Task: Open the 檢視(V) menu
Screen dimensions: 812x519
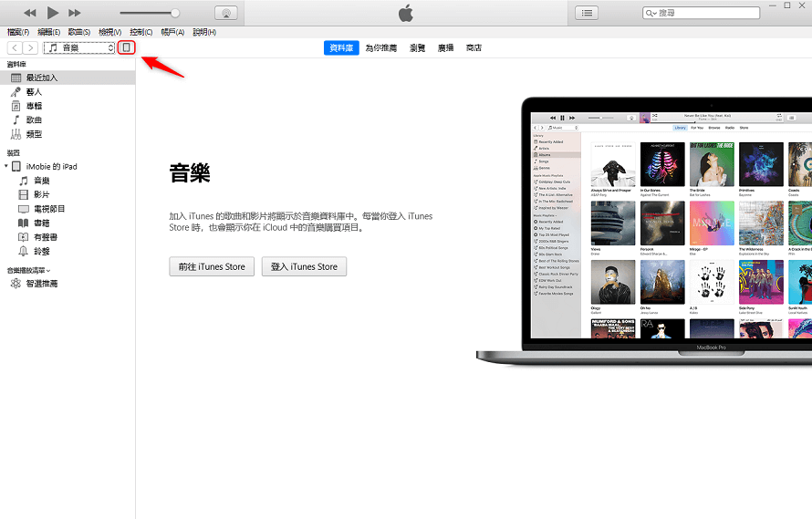Action: 109,32
